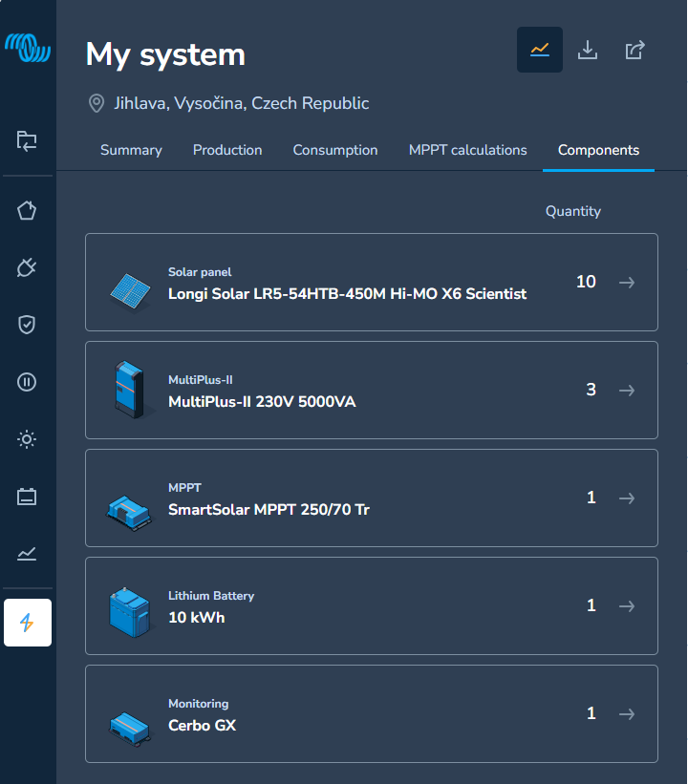The image size is (688, 784).
Task: Open the SmartSolar MPPT 250/70 Tr card
Action: click(x=372, y=498)
